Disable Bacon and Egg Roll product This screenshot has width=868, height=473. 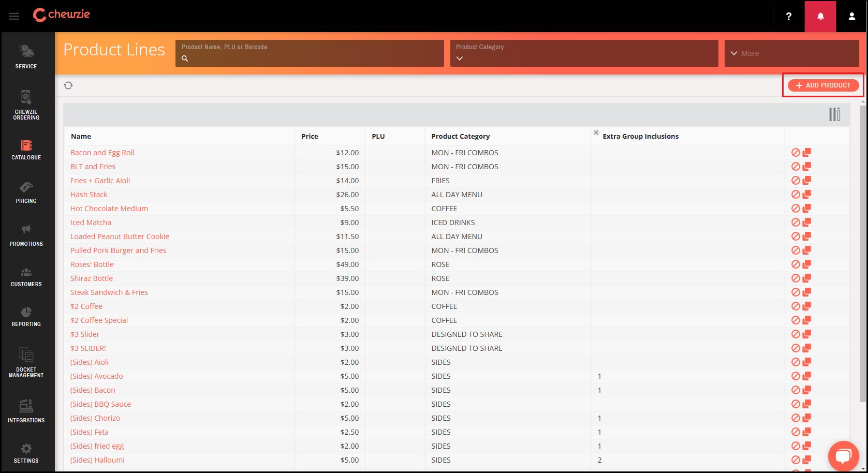pyautogui.click(x=796, y=153)
